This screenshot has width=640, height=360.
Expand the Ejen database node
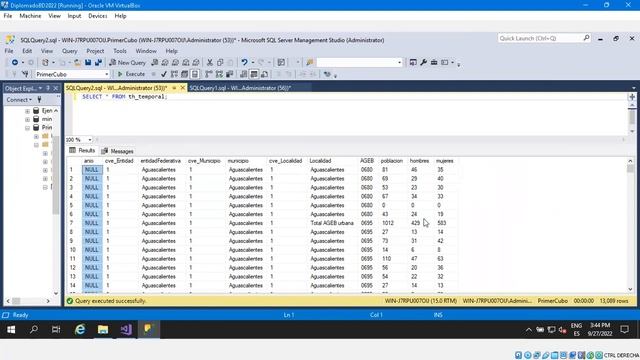click(x=27, y=111)
